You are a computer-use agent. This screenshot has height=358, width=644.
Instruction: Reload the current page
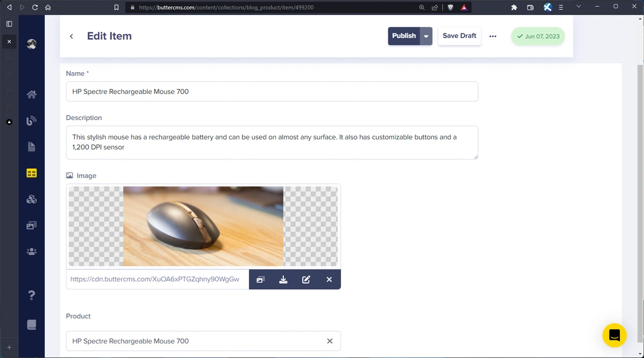(x=35, y=8)
